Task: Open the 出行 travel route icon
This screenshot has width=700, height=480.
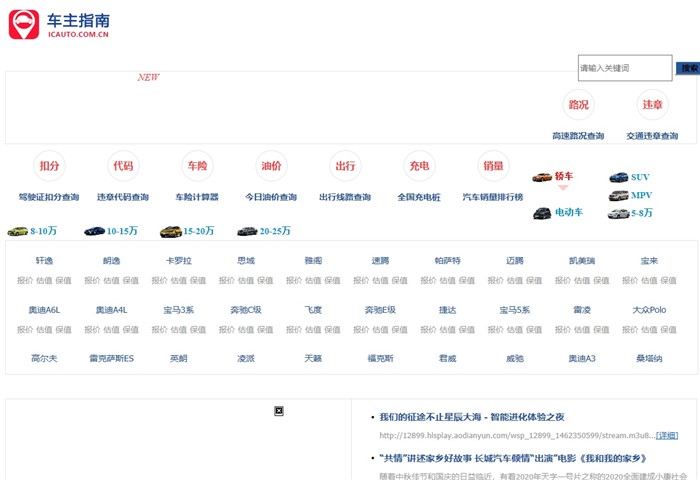Action: [345, 166]
